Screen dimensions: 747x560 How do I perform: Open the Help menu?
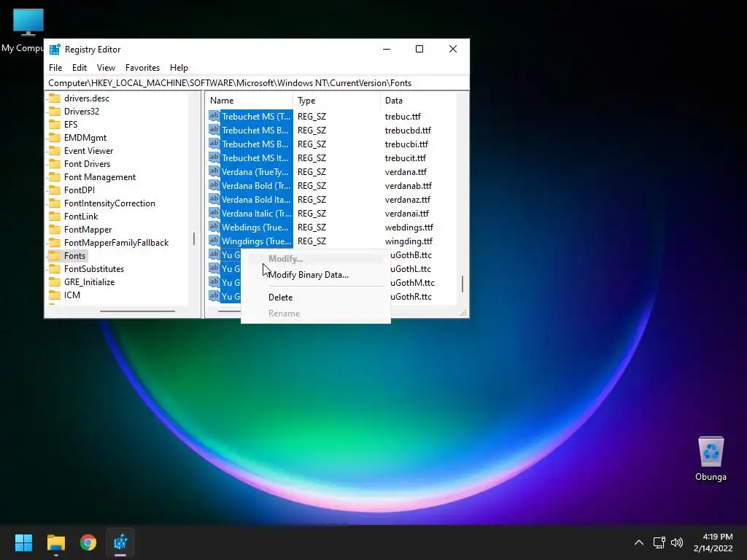(179, 68)
